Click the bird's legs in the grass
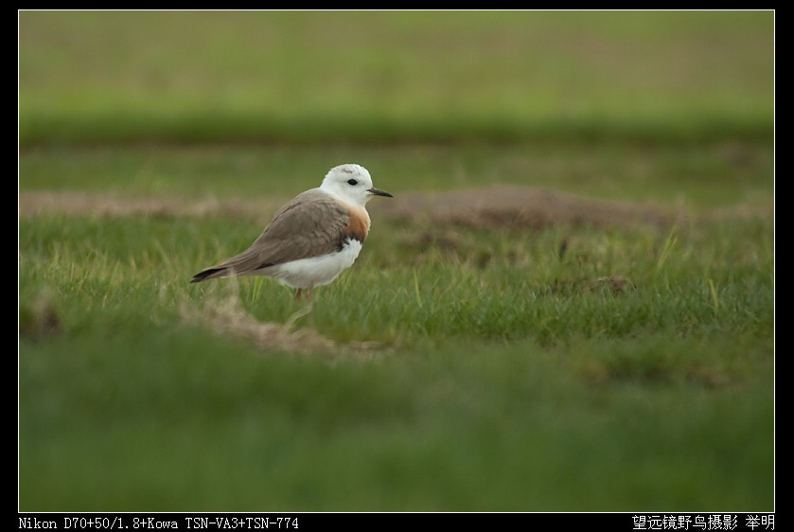 coord(302,296)
